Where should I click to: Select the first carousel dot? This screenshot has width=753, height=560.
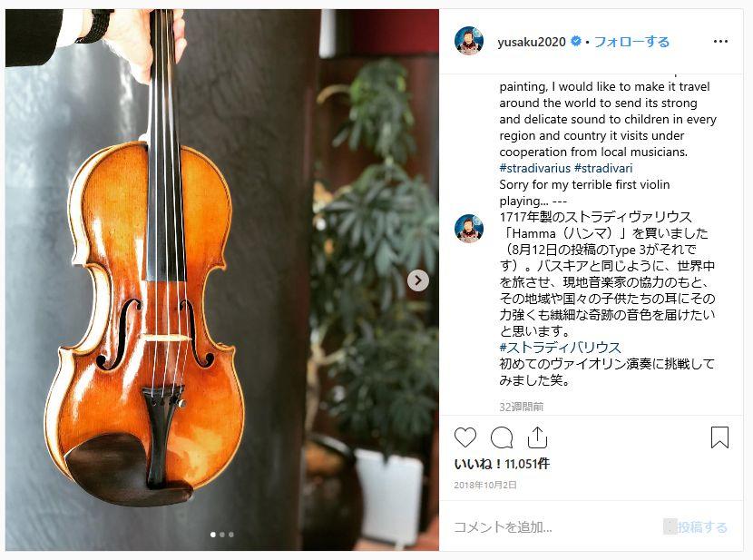click(212, 534)
